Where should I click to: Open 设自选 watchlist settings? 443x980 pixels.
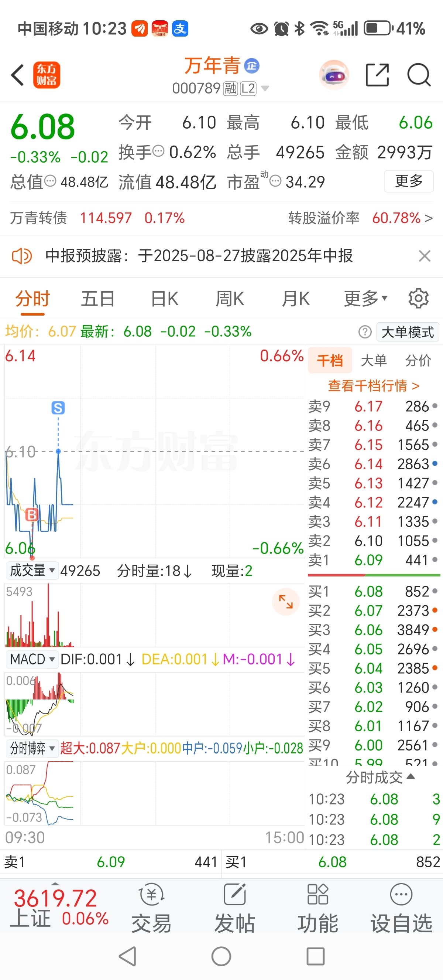point(401,907)
